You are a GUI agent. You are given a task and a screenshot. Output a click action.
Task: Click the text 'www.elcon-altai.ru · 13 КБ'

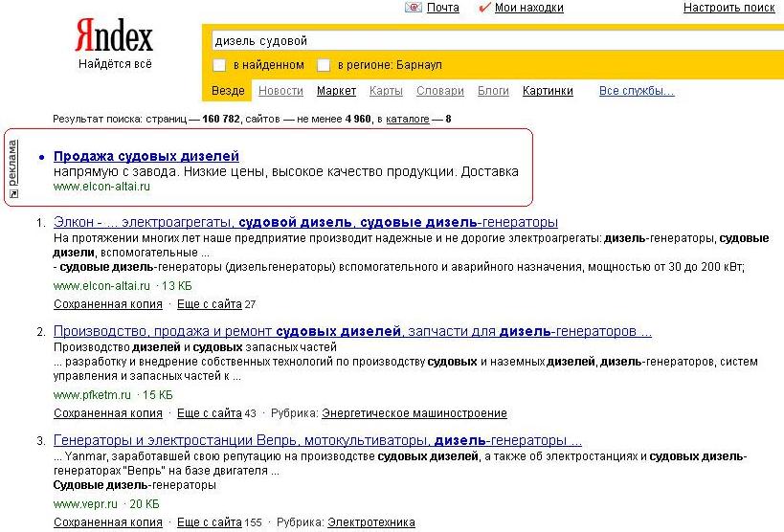point(123,286)
